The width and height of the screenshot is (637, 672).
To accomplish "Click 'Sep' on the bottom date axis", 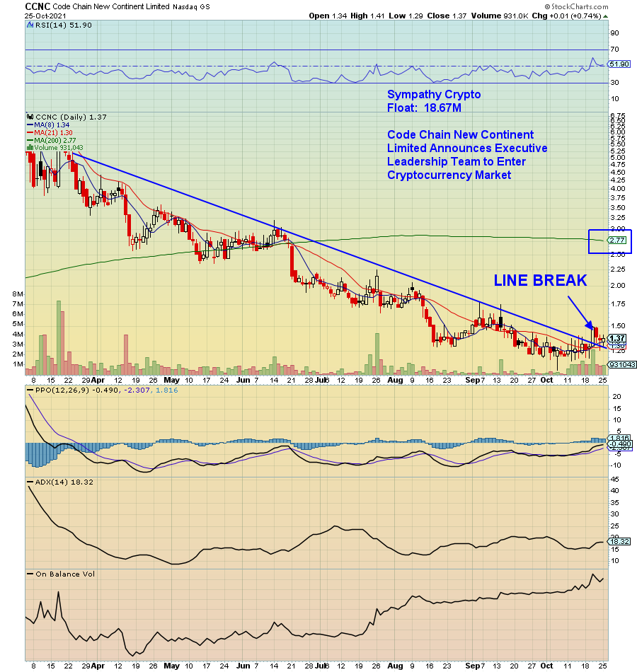I will 473,666.
